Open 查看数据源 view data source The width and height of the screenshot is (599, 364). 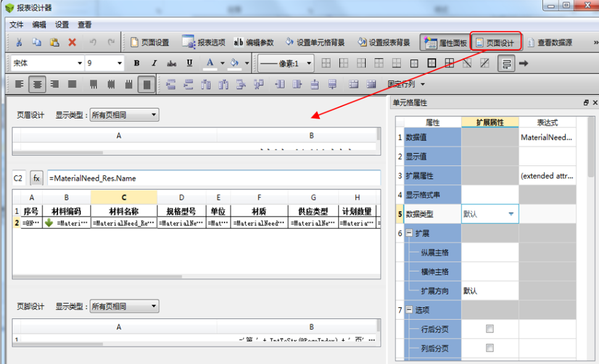550,43
